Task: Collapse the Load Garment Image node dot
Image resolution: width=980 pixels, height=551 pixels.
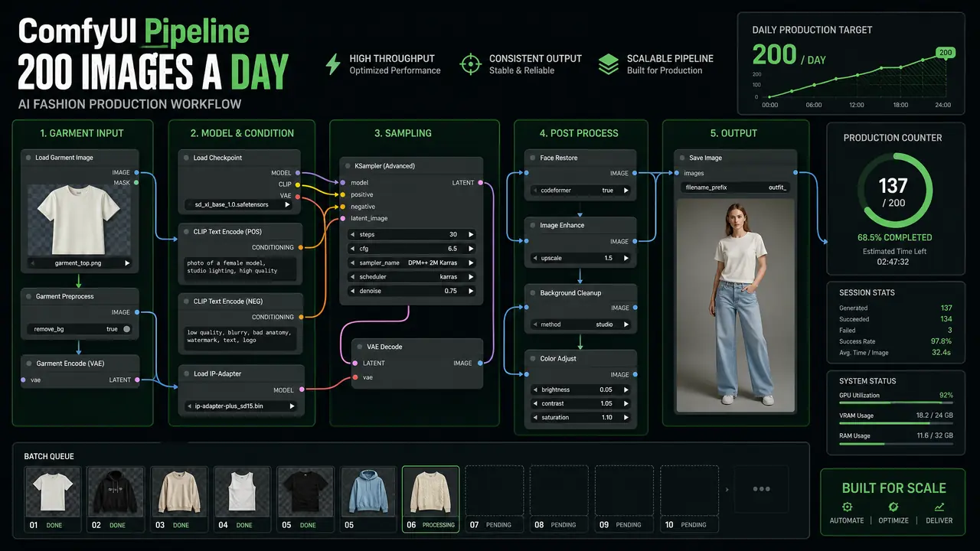Action: (28, 158)
